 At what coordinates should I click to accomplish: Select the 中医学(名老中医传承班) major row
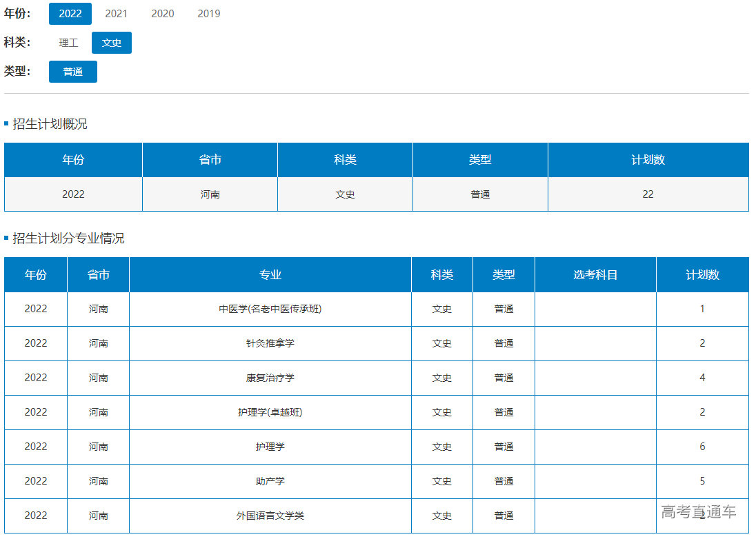pyautogui.click(x=270, y=309)
